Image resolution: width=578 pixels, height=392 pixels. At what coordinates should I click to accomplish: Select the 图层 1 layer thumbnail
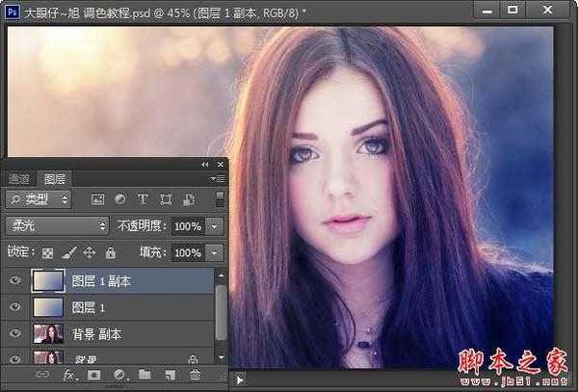[46, 307]
